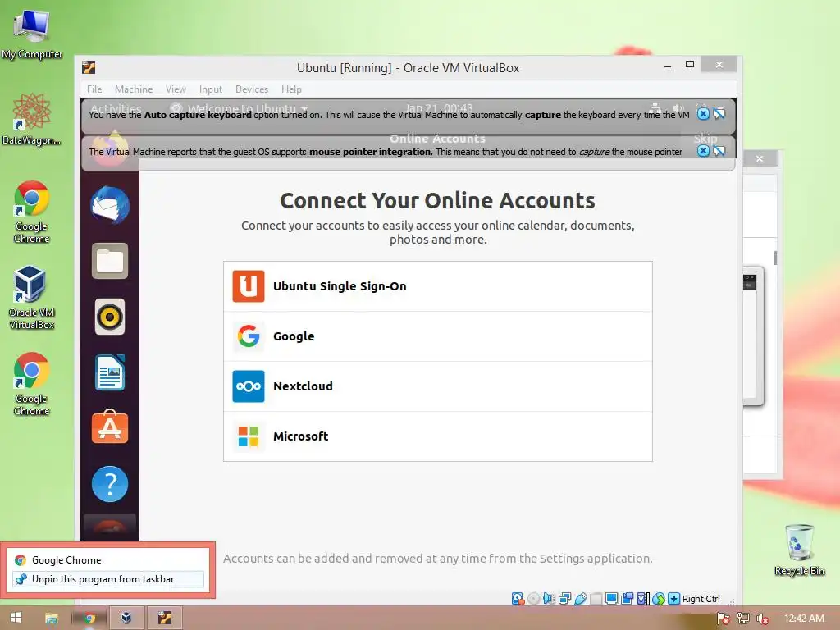Select the Recycle Bin desktop icon
Viewport: 840px width, 630px height.
click(x=799, y=550)
